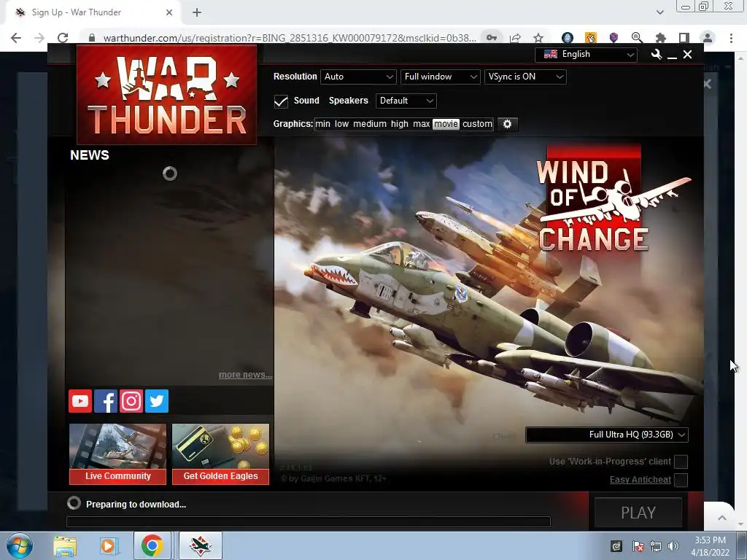Open Live Community banner
The height and width of the screenshot is (560, 747).
(x=117, y=454)
